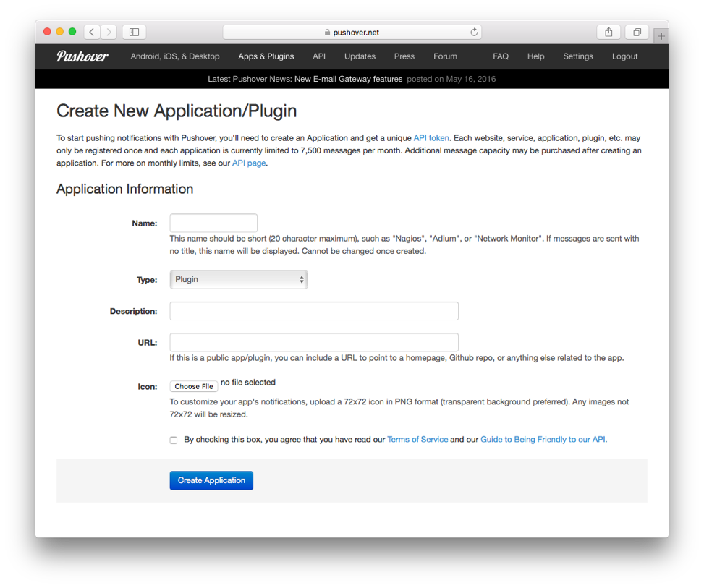Toggle the Safari sidebar icon
The width and height of the screenshot is (704, 588).
(x=135, y=32)
